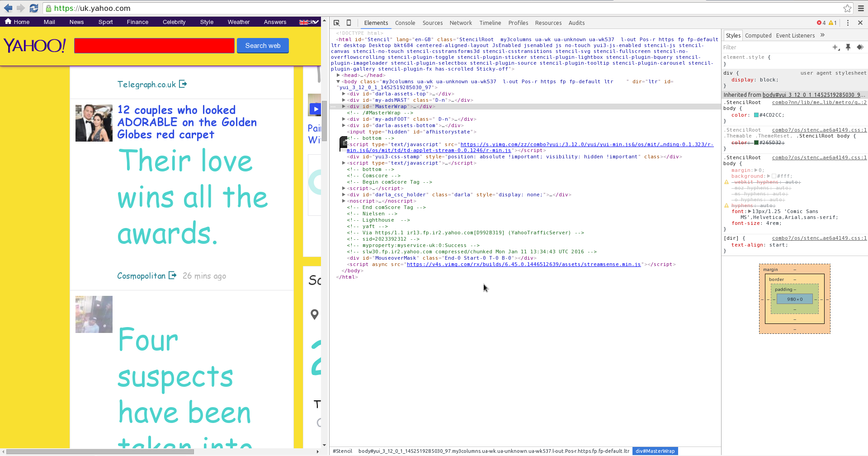Image resolution: width=868 pixels, height=456 pixels.
Task: Click the Cosmopolitan external link icon
Action: 172,275
